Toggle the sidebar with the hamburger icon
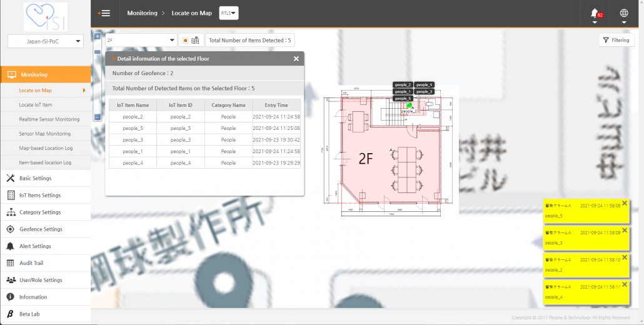The height and width of the screenshot is (325, 644). (x=104, y=14)
